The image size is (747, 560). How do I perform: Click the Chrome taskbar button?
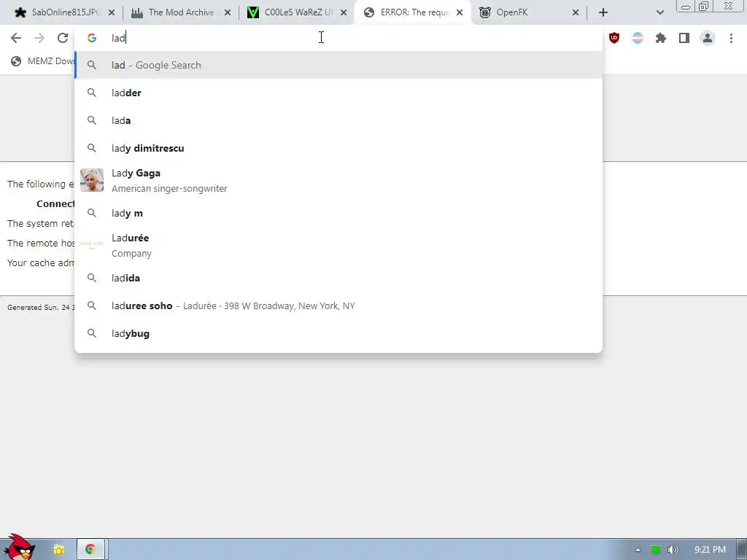pos(90,550)
